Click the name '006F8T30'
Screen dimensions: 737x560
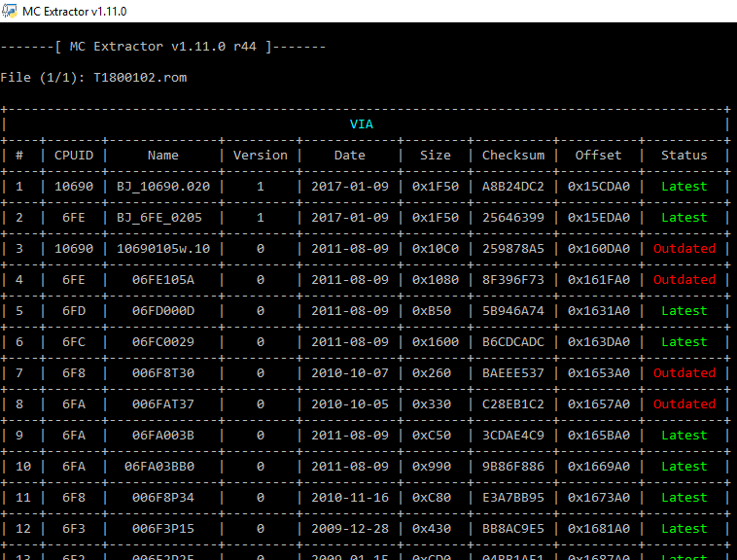(163, 373)
